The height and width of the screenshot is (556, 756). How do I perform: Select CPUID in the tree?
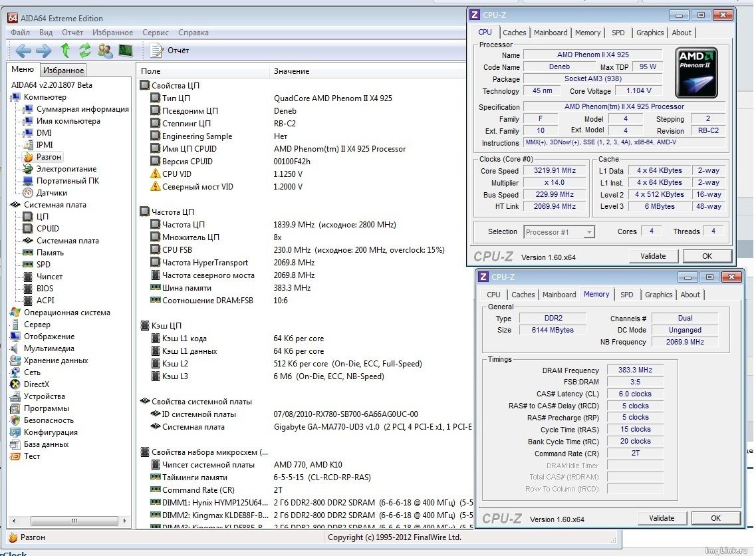point(48,229)
